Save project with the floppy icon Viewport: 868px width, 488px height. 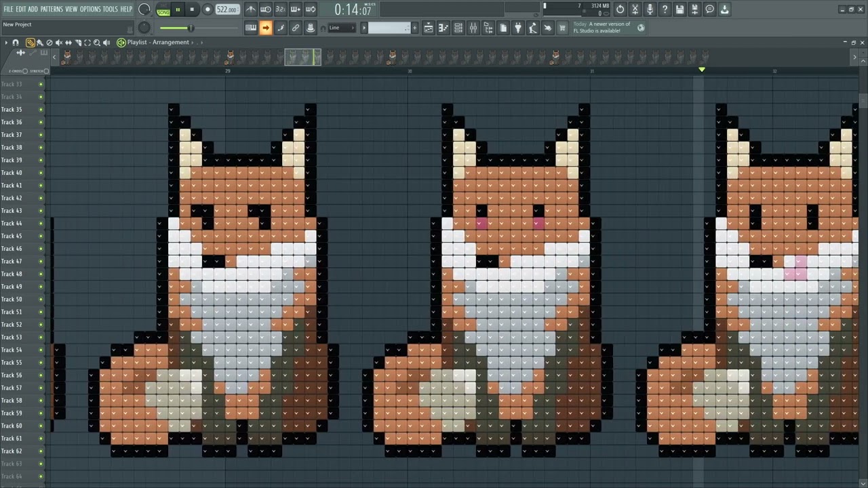679,9
